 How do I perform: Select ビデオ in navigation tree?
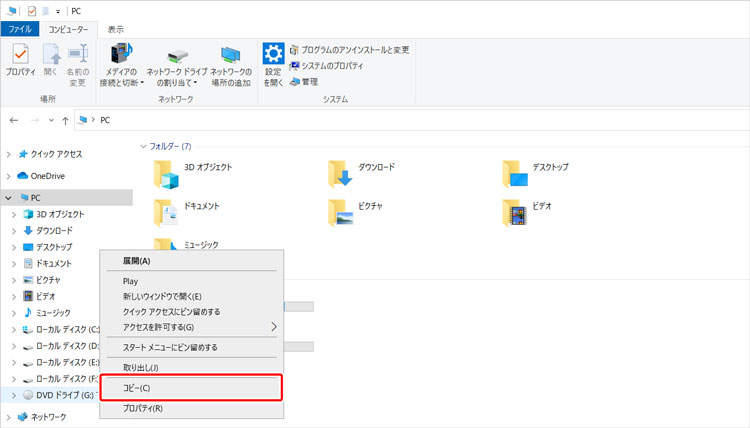click(x=39, y=296)
